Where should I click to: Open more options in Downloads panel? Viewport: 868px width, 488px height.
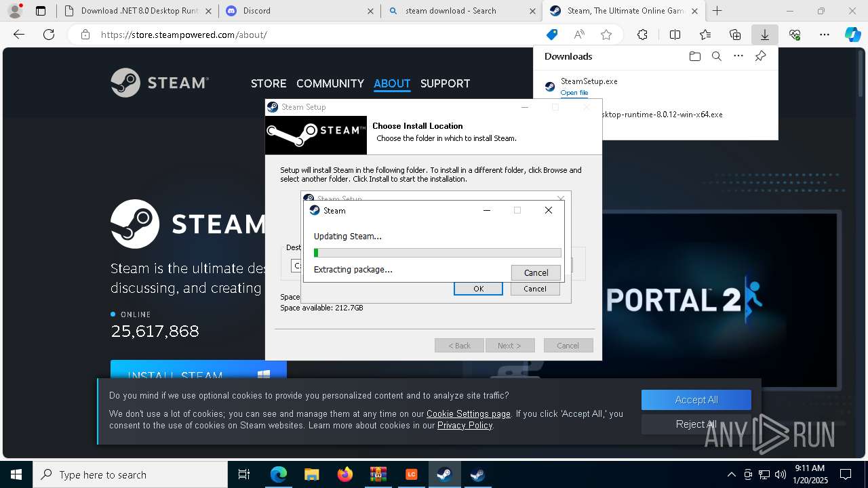(738, 56)
